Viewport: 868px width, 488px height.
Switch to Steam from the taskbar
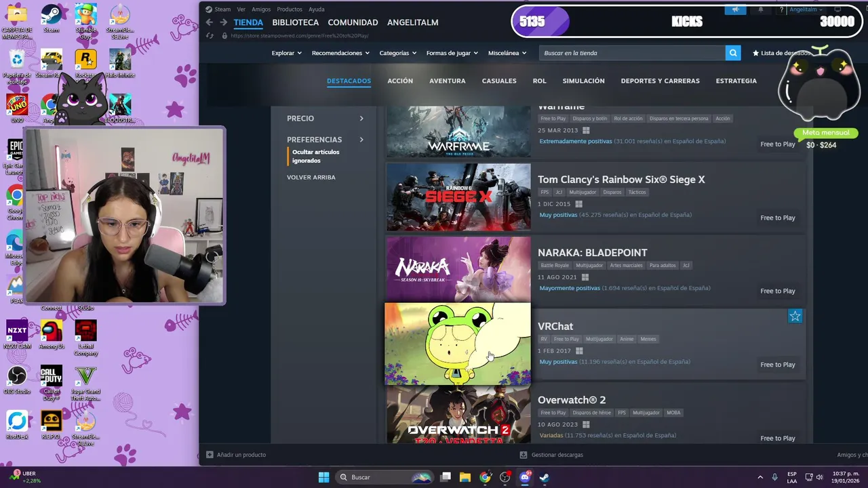coord(544,477)
